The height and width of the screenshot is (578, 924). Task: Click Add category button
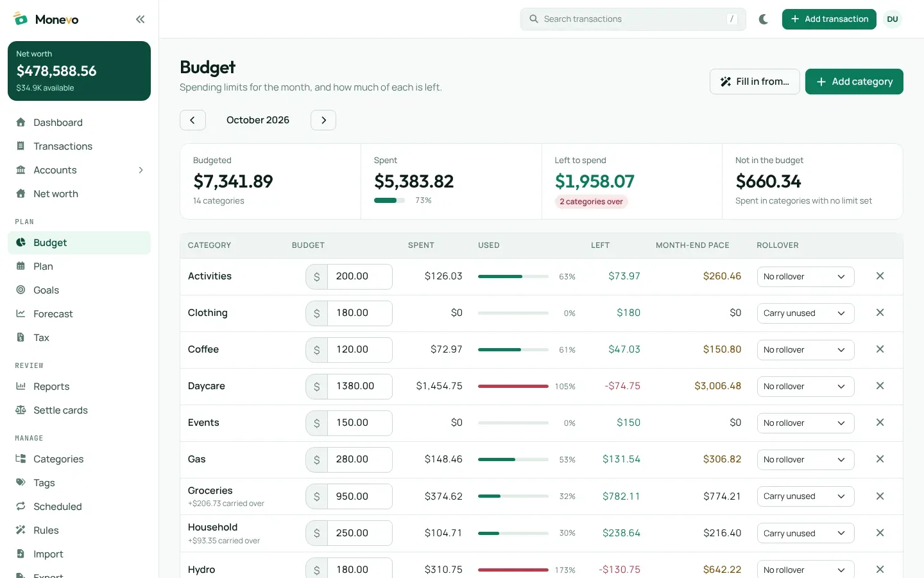pyautogui.click(x=854, y=82)
